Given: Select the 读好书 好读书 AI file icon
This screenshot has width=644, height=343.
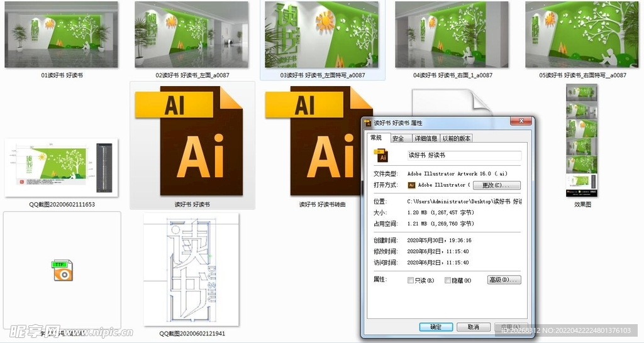Looking at the screenshot, I should pyautogui.click(x=189, y=141).
